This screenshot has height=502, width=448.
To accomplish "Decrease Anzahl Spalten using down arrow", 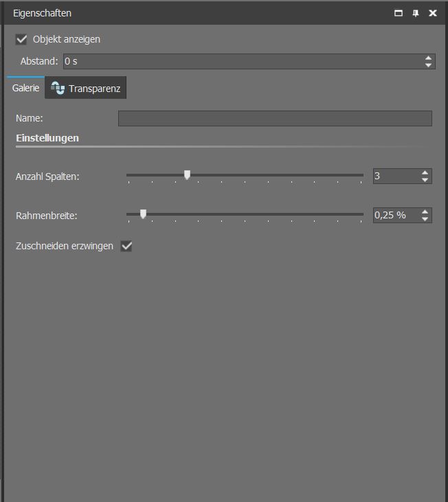I will click(x=425, y=180).
